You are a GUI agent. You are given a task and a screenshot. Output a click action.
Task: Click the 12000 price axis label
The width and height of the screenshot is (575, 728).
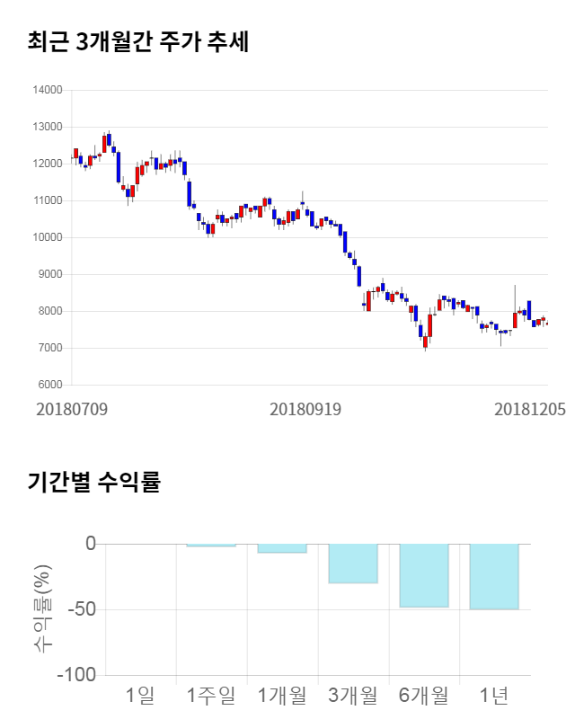[x=47, y=164]
